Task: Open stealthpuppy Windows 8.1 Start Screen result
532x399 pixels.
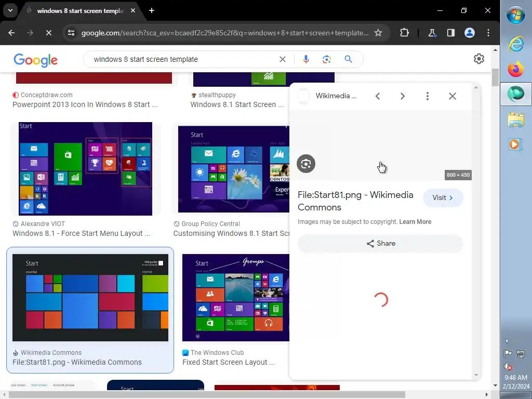Action: tap(237, 104)
